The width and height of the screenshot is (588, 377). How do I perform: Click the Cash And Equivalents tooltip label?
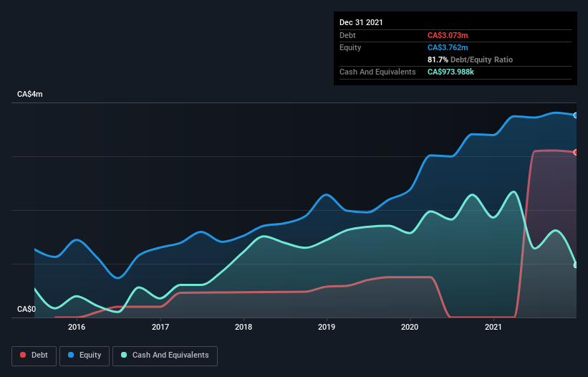click(x=377, y=72)
